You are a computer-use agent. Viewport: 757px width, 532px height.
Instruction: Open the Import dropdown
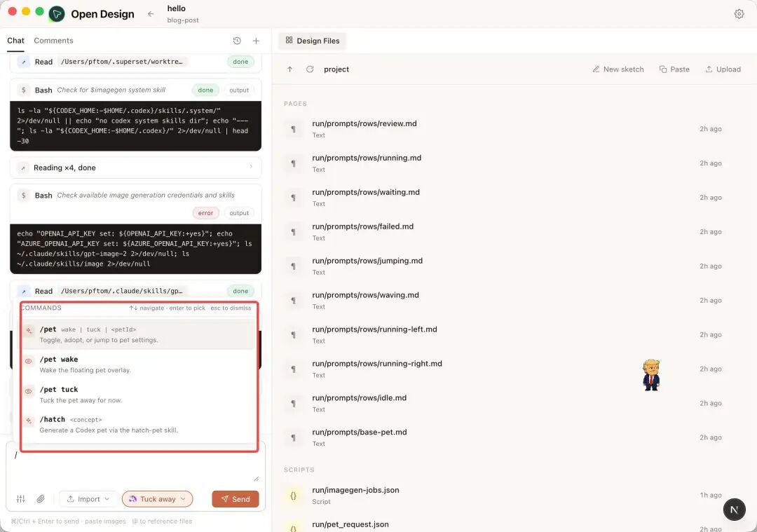click(x=88, y=498)
